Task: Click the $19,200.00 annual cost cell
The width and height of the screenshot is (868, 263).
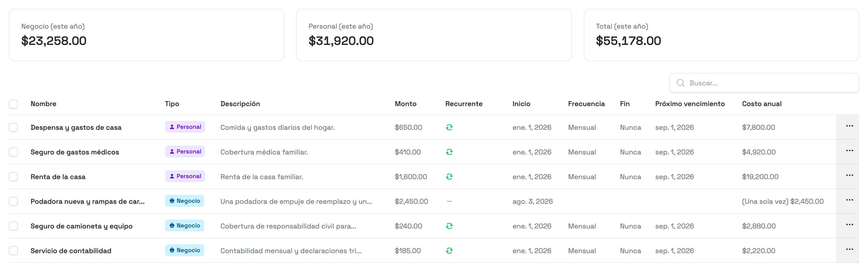Action: 760,177
